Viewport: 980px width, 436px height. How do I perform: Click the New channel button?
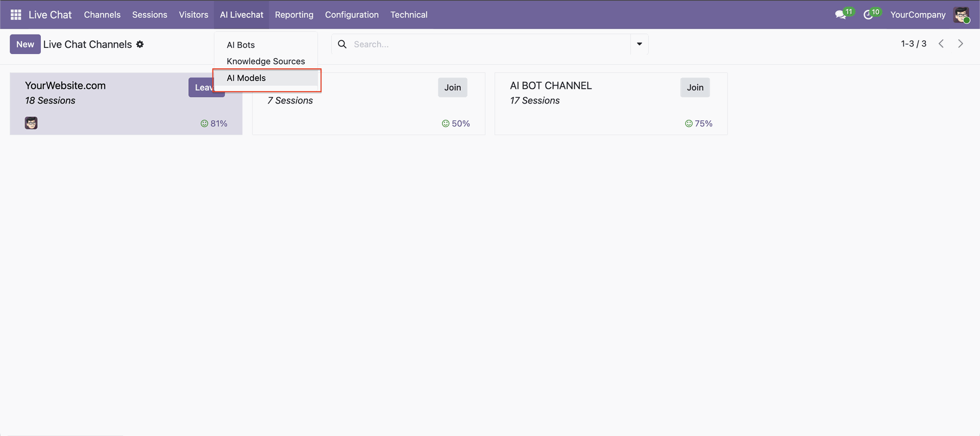[x=25, y=44]
